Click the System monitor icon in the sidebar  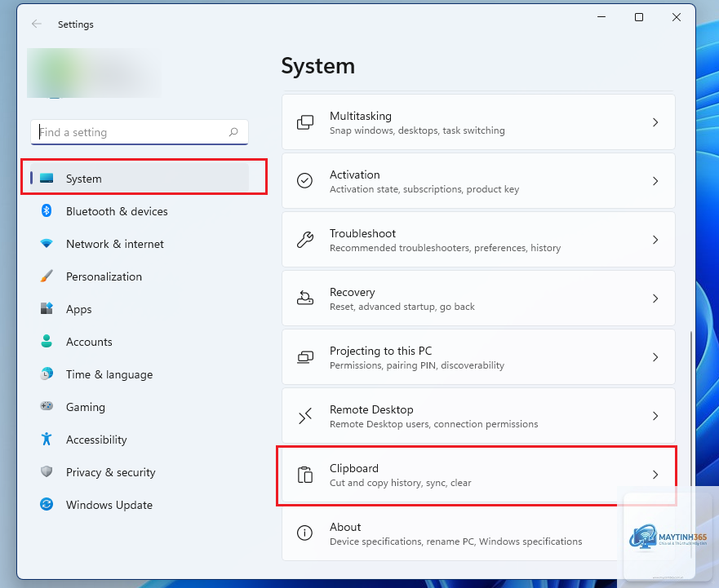[x=47, y=179]
